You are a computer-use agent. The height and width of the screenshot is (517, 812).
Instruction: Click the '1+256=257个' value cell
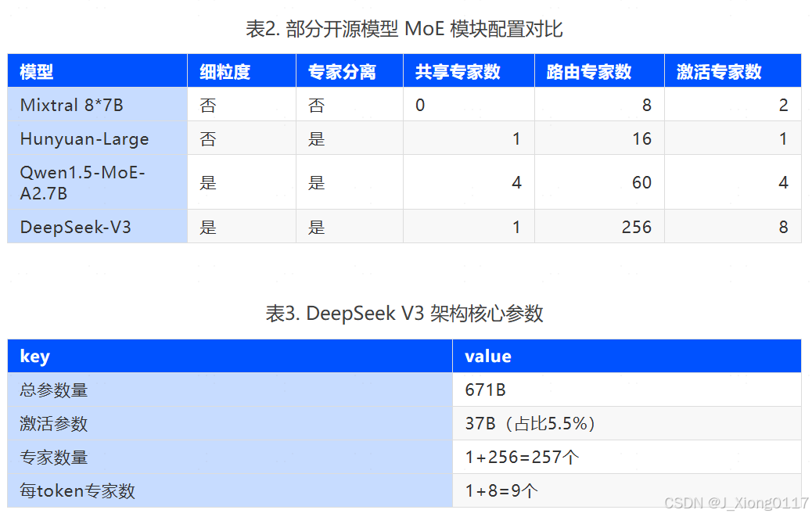coord(627,457)
